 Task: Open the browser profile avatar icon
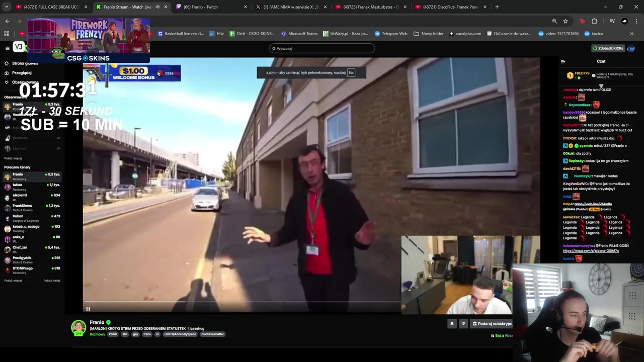624,21
